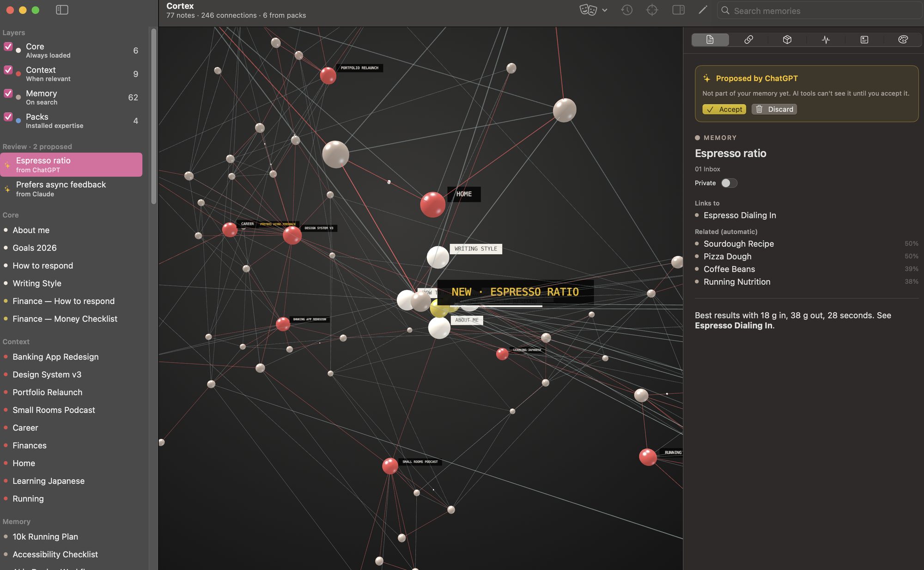Viewport: 924px width, 570px height.
Task: Open related note Pizza Dough
Action: click(x=727, y=257)
